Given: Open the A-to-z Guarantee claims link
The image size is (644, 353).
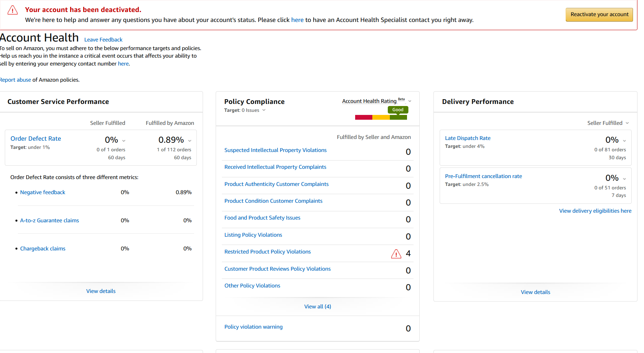Looking at the screenshot, I should pyautogui.click(x=49, y=221).
